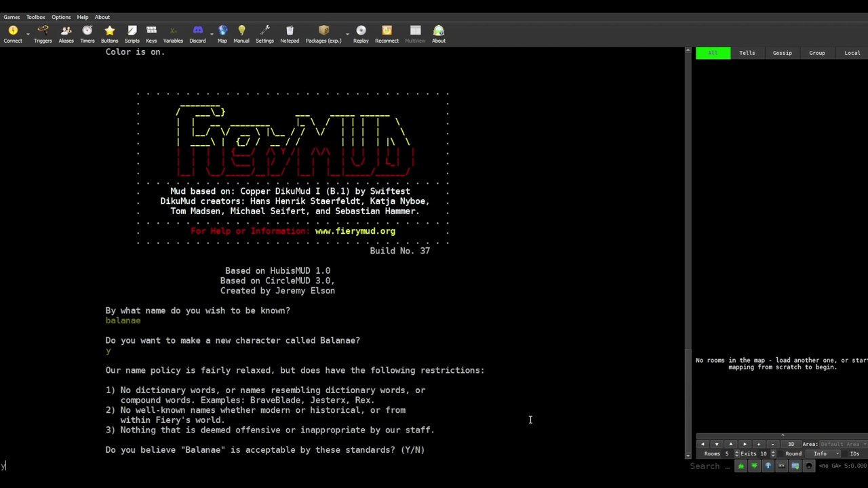Switch to the Gossip chat tab
This screenshot has width=868, height=488.
[782, 53]
